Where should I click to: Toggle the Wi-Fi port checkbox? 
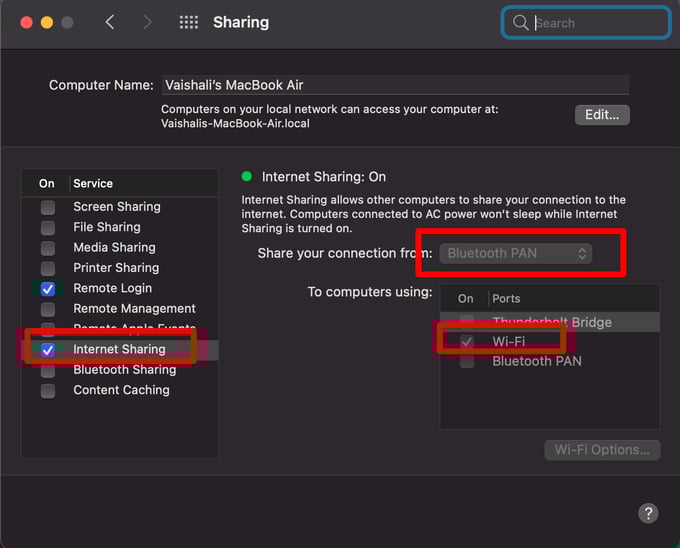pos(467,342)
